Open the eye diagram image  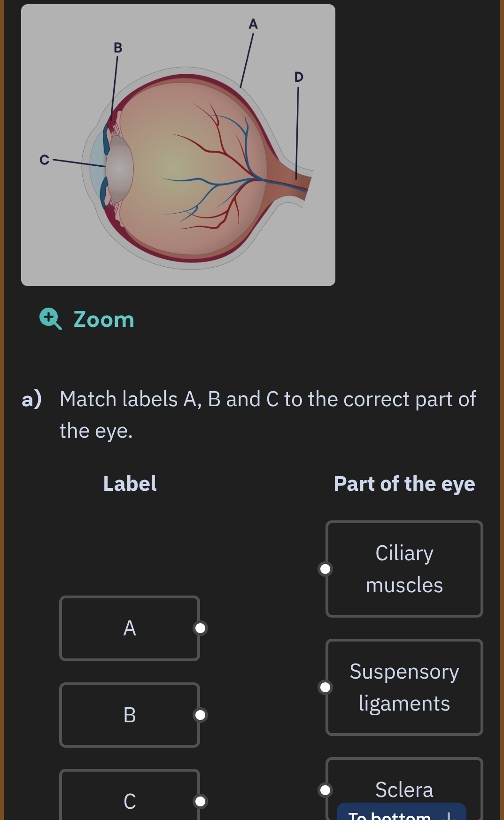(178, 145)
